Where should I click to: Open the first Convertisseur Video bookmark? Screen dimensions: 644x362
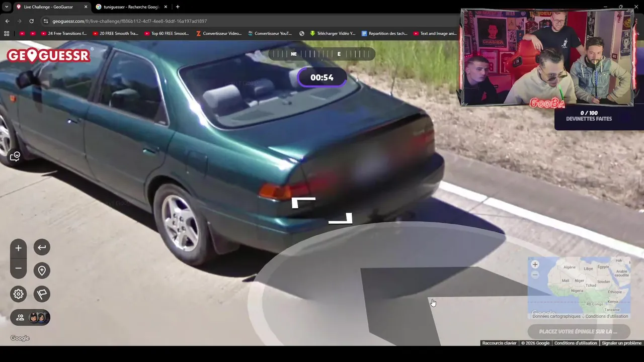coord(219,34)
